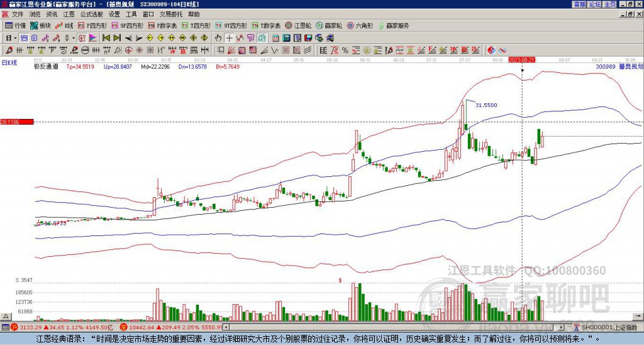Screen dimensions: 644x345
Task: Open the 资讯 menu
Action: point(52,14)
